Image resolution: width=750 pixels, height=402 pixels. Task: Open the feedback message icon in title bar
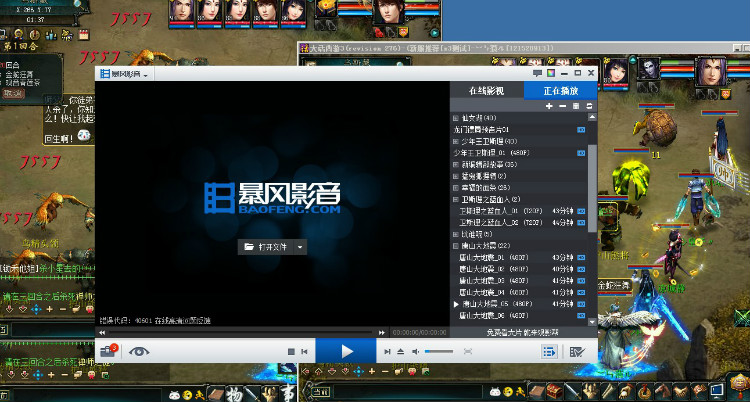coord(537,73)
